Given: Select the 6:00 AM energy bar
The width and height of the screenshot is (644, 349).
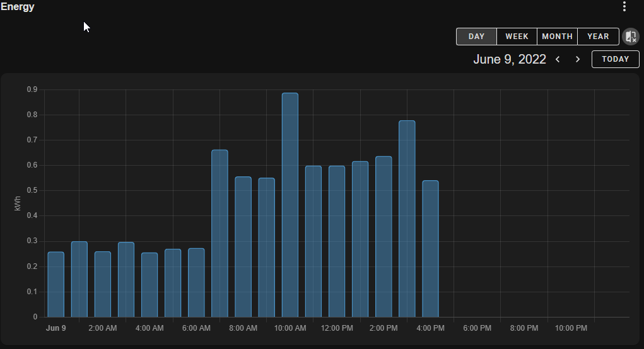Looking at the screenshot, I should (196, 283).
